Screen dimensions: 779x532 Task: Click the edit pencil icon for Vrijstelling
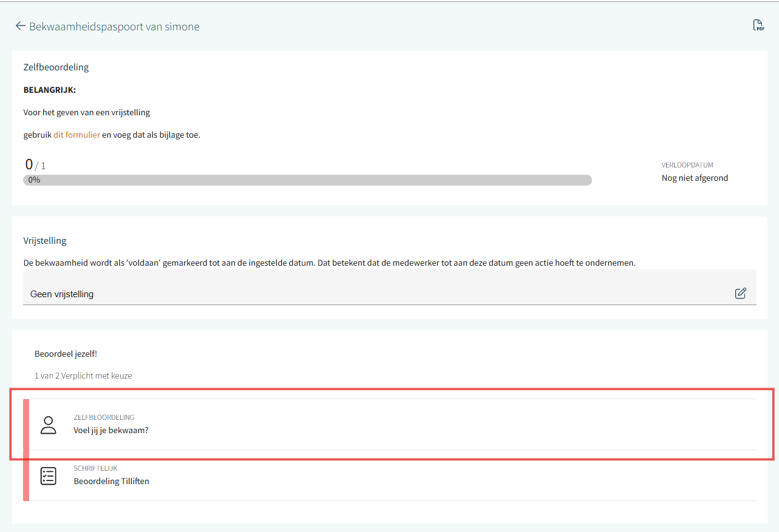740,294
